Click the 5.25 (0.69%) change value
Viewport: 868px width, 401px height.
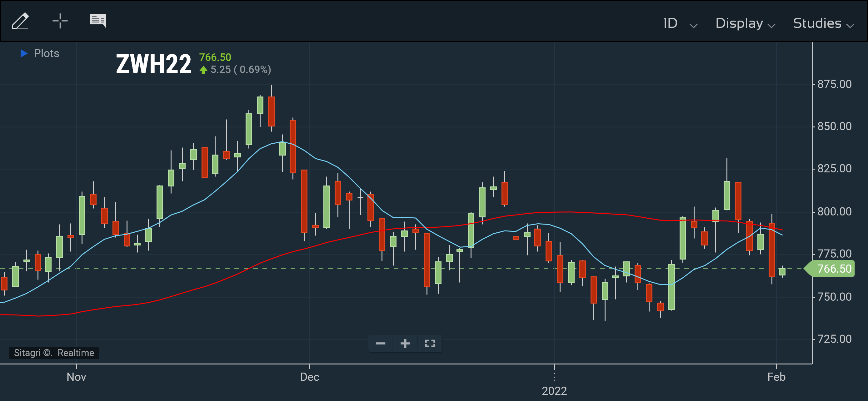(x=241, y=69)
